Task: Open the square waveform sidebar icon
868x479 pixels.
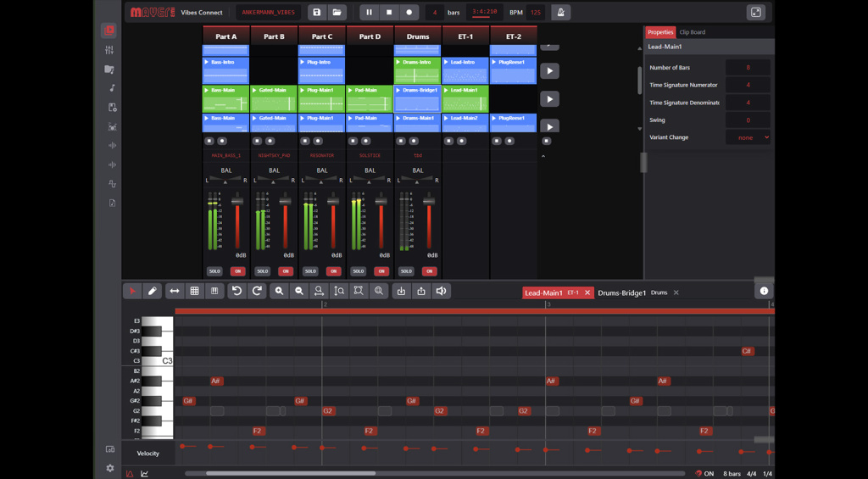Action: click(x=112, y=184)
